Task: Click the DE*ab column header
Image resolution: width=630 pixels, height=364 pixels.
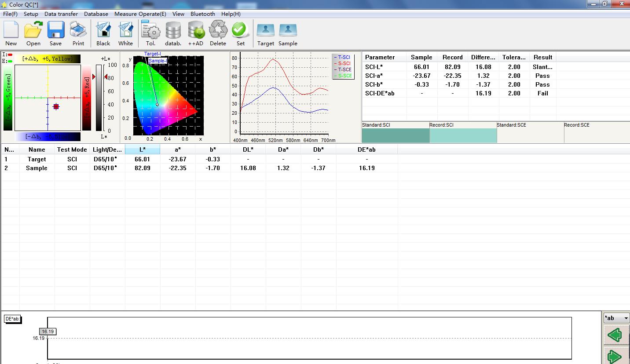Action: pos(367,149)
